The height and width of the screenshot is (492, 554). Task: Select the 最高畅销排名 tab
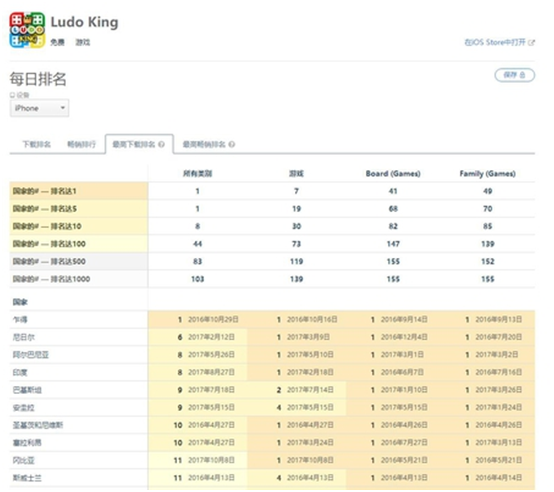tap(204, 144)
